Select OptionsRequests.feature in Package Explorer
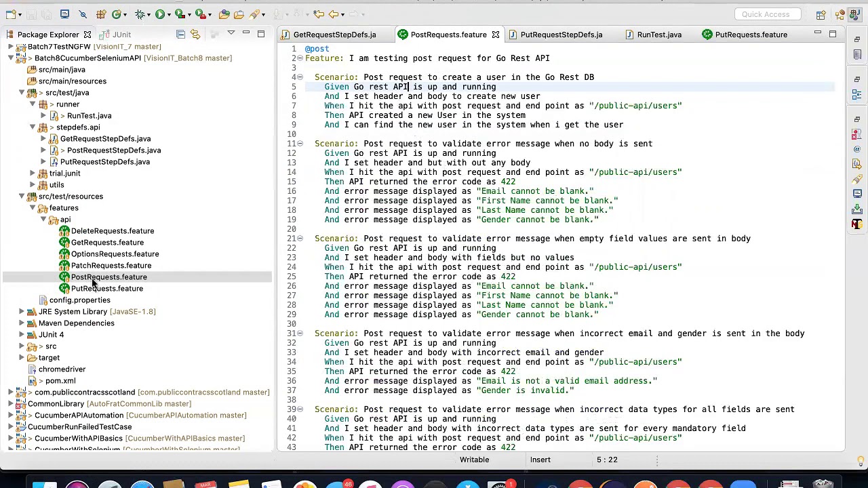This screenshot has height=488, width=868. pos(115,254)
